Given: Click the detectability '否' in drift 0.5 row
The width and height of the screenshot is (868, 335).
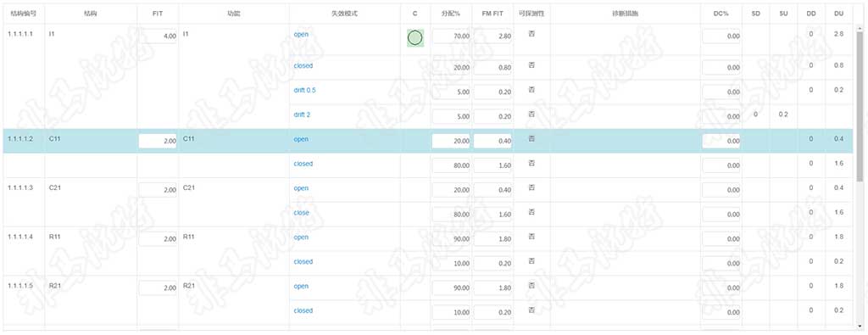Looking at the screenshot, I should tap(531, 90).
